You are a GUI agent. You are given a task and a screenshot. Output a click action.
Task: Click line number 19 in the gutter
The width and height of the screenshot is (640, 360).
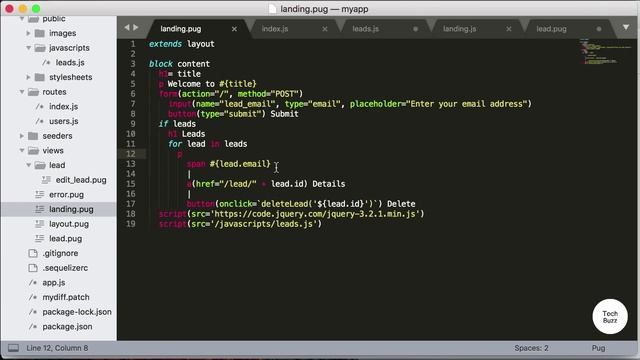pos(131,224)
